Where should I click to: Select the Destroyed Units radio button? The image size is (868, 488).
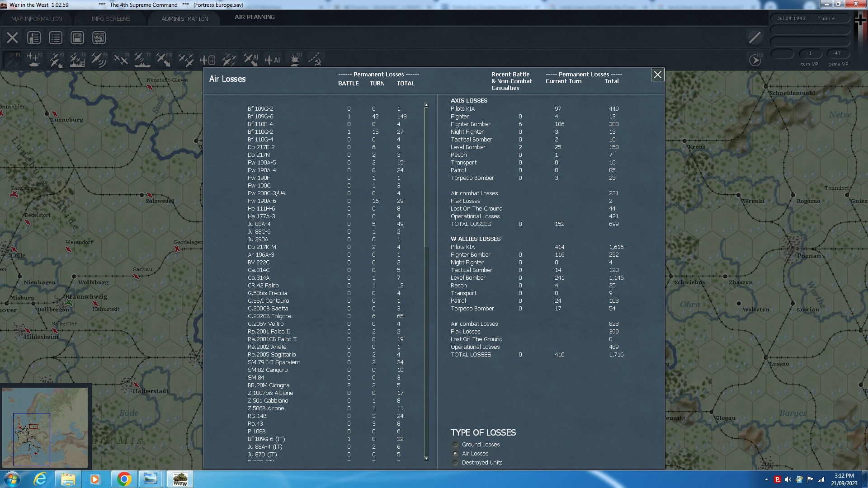[455, 463]
